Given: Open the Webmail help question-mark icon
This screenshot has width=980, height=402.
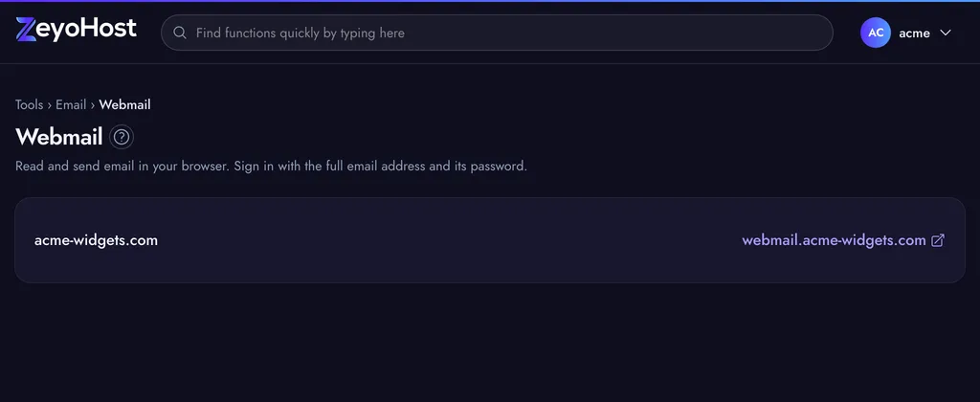Looking at the screenshot, I should point(122,137).
